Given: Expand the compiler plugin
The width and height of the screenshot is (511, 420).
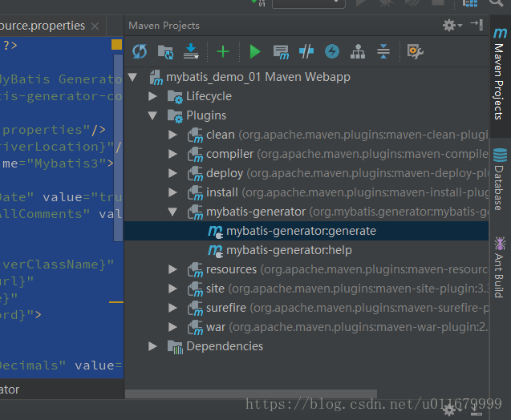Looking at the screenshot, I should coord(172,154).
